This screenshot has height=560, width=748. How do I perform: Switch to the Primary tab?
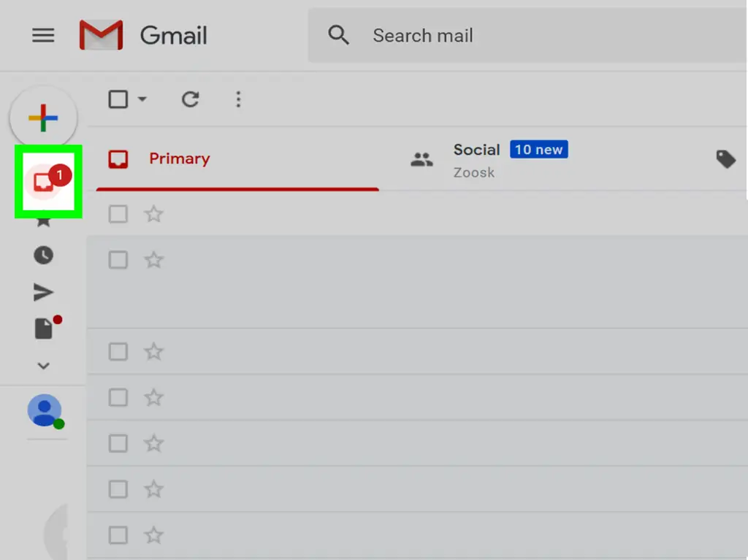pos(179,159)
